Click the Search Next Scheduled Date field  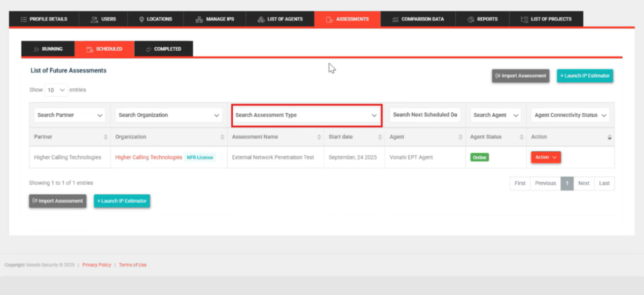(425, 115)
